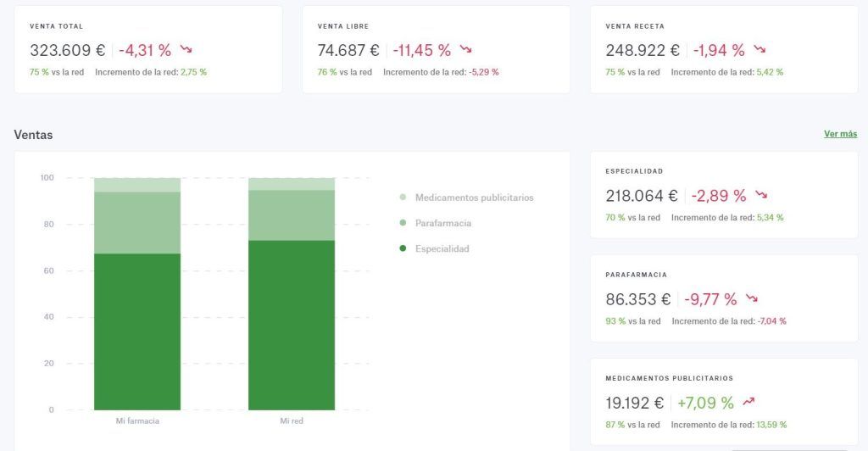The image size is (868, 451).
Task: Select the Venta Total 323.609 € card
Action: 148,50
